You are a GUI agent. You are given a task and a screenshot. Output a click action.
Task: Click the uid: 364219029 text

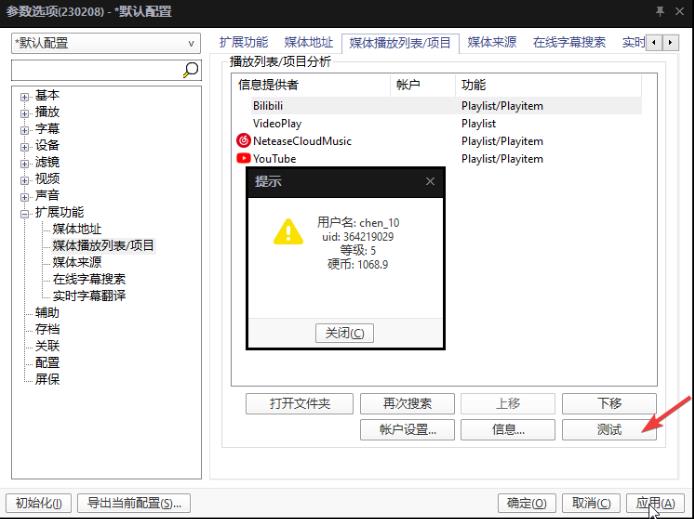click(x=358, y=237)
